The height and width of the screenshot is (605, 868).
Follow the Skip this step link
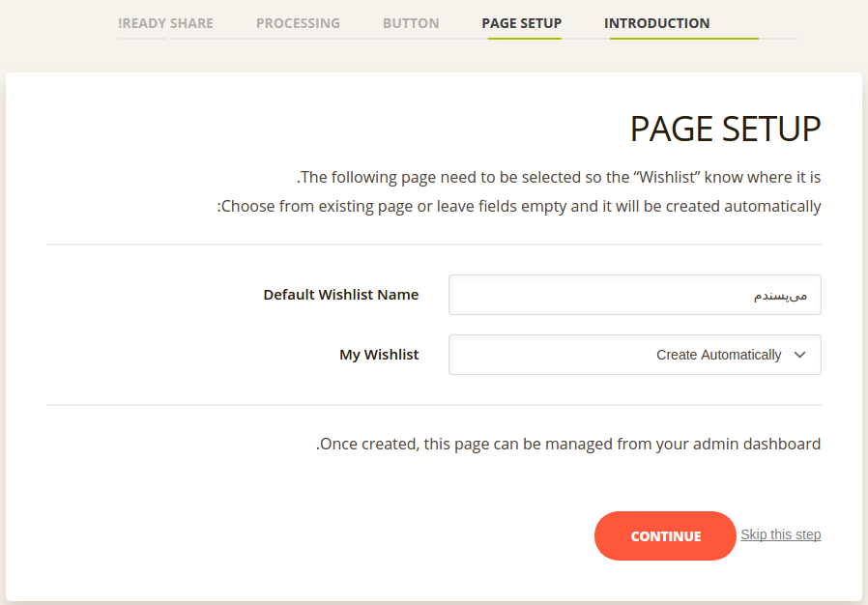[x=781, y=534]
